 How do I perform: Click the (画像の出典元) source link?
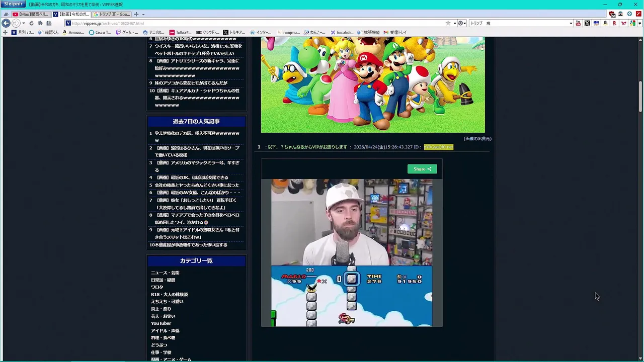pyautogui.click(x=477, y=139)
